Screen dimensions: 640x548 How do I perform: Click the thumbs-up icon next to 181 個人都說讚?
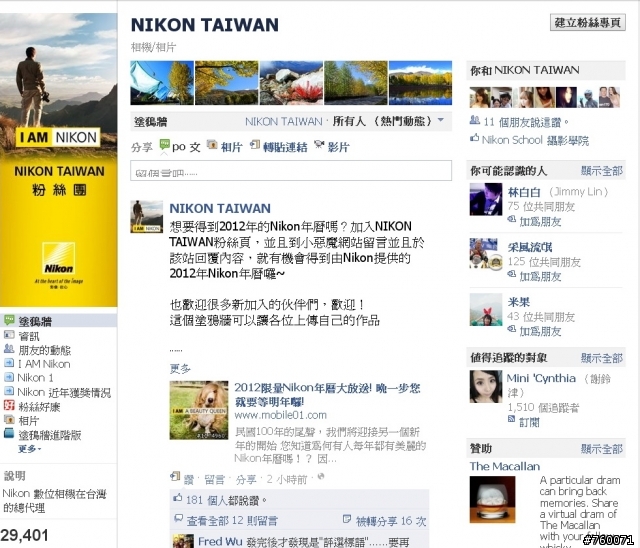(178, 497)
